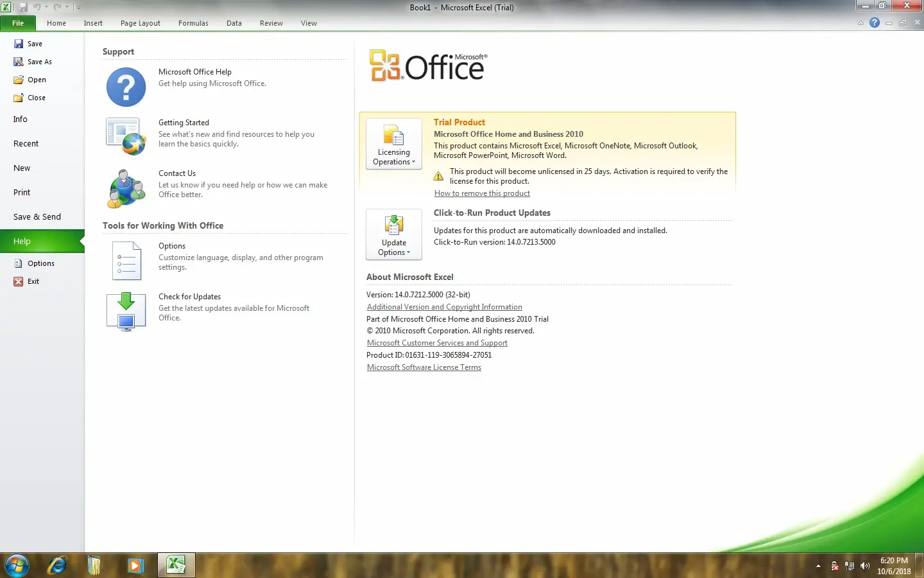Viewport: 924px width, 578px height.
Task: Open Internet Explorer from the taskbar
Action: coord(56,565)
